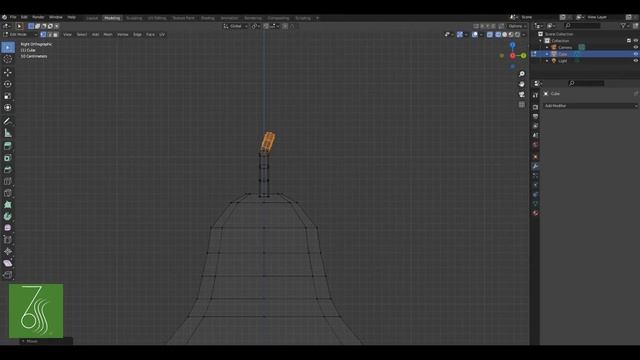Select the Shrink/Fatten tool

click(x=8, y=251)
